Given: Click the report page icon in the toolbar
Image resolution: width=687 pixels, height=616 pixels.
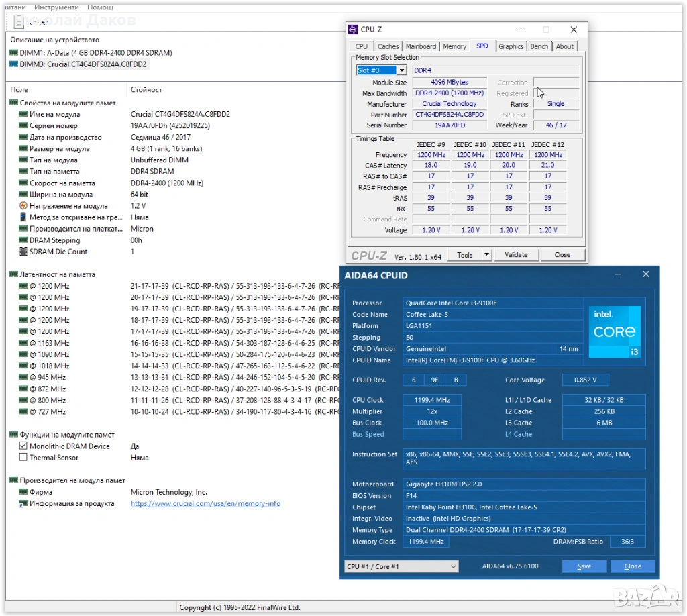Looking at the screenshot, I should click(x=19, y=22).
